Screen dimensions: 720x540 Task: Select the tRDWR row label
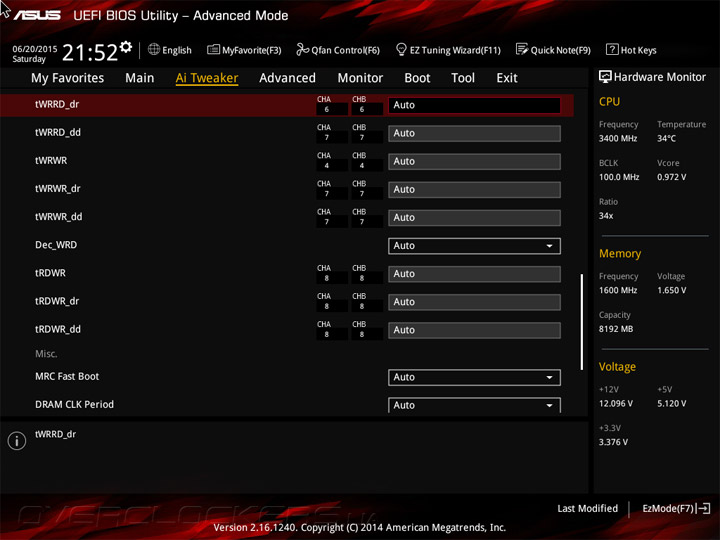(51, 273)
